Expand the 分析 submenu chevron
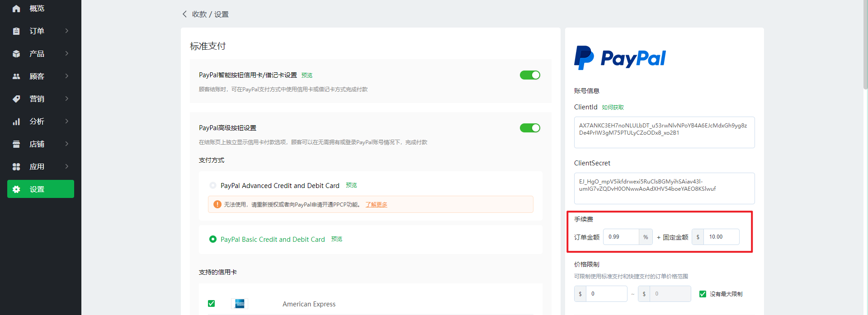This screenshot has width=868, height=315. click(67, 121)
